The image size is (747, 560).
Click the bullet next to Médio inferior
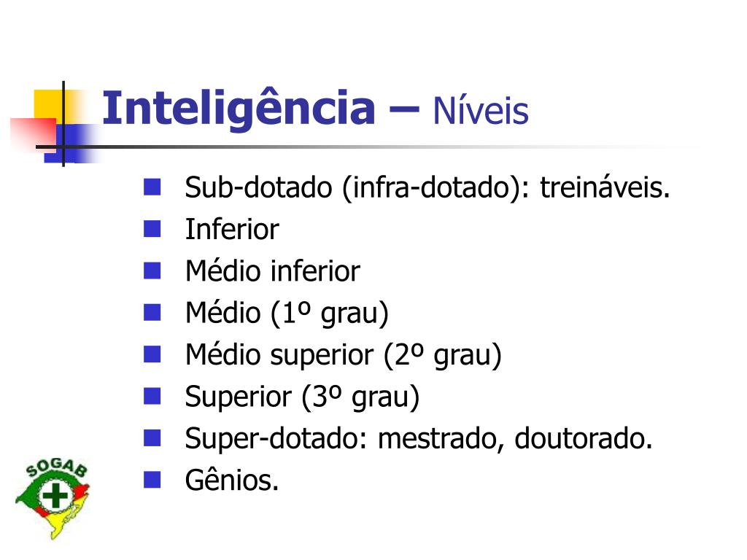152,271
